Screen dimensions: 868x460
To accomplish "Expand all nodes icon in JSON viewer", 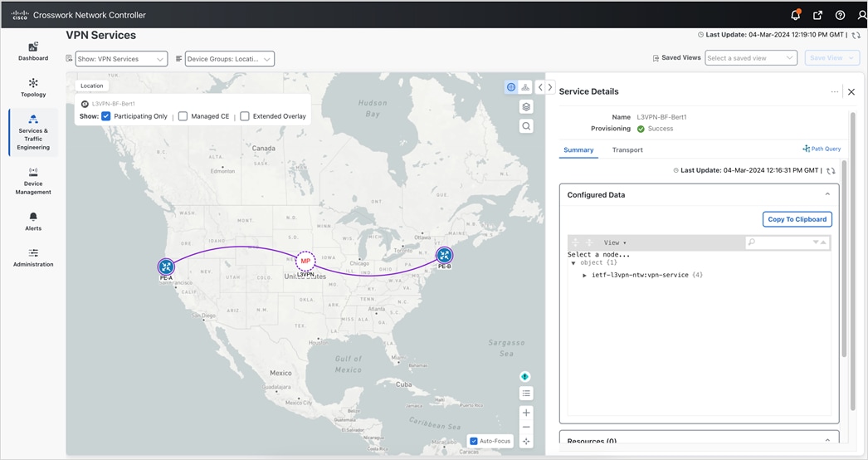I will tap(576, 242).
